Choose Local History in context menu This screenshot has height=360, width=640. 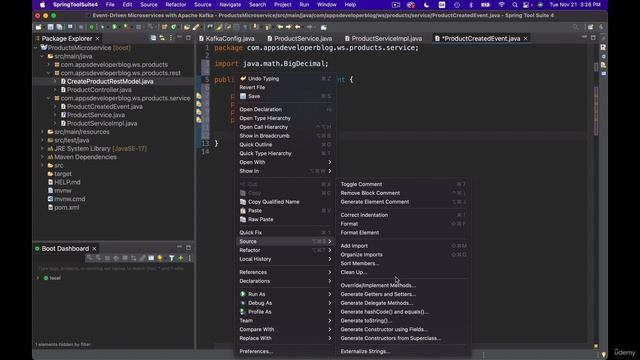point(285,259)
